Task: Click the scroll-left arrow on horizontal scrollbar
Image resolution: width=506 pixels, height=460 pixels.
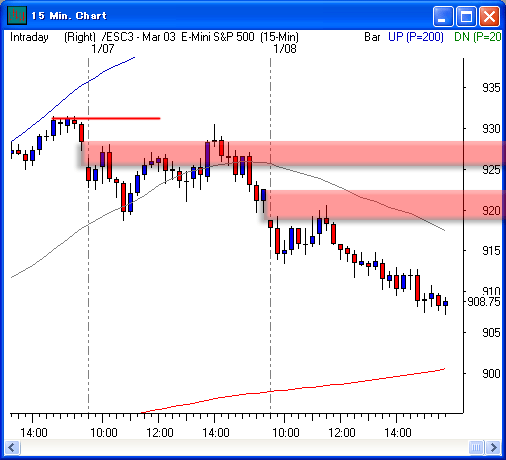Action: pyautogui.click(x=13, y=447)
